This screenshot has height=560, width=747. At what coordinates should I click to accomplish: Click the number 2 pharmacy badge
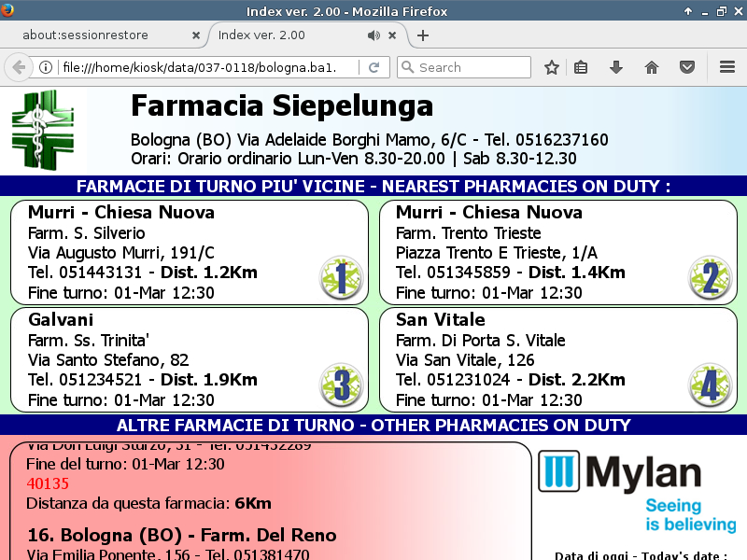[710, 278]
